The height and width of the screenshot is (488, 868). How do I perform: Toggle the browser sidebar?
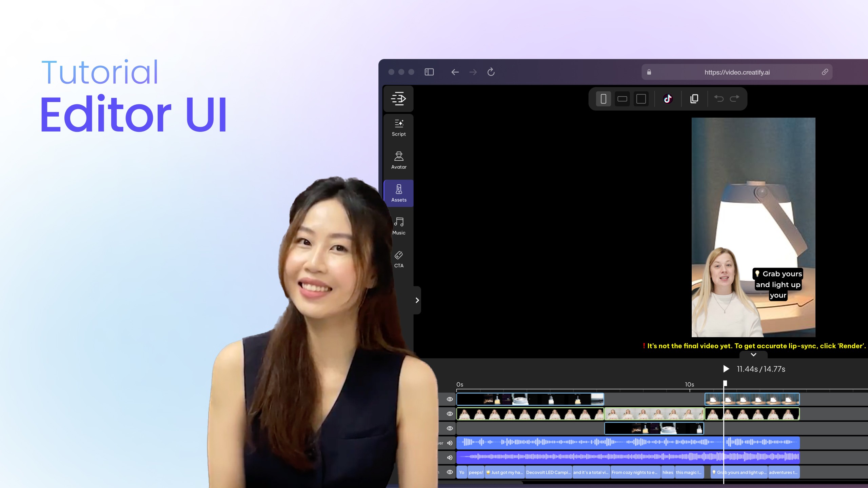tap(429, 72)
